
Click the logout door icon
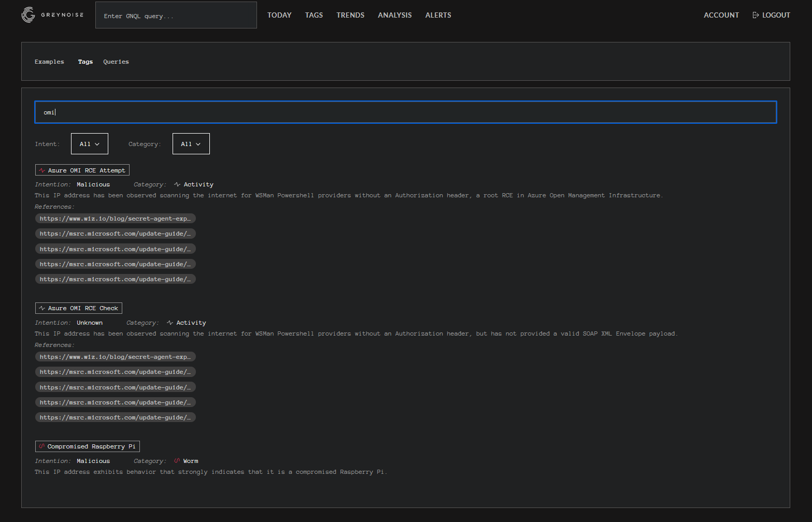(x=756, y=15)
